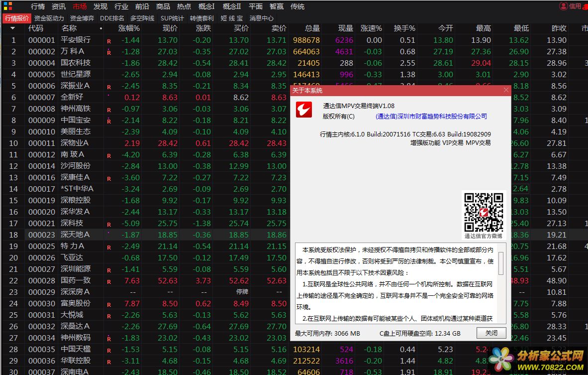
Task: Click the R marker beside 华联控股
Action: point(109,362)
